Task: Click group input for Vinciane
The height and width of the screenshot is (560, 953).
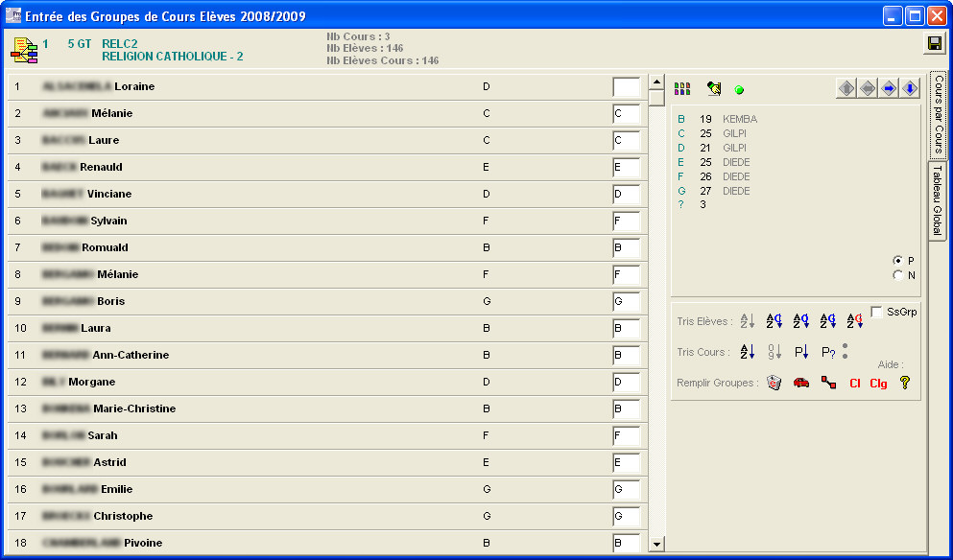Action: tap(626, 195)
